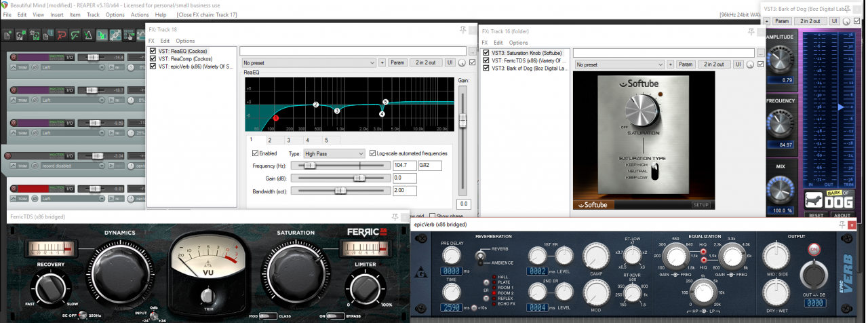The height and width of the screenshot is (323, 868).
Task: Pin the FerricTDS plugin window
Action: [395, 217]
